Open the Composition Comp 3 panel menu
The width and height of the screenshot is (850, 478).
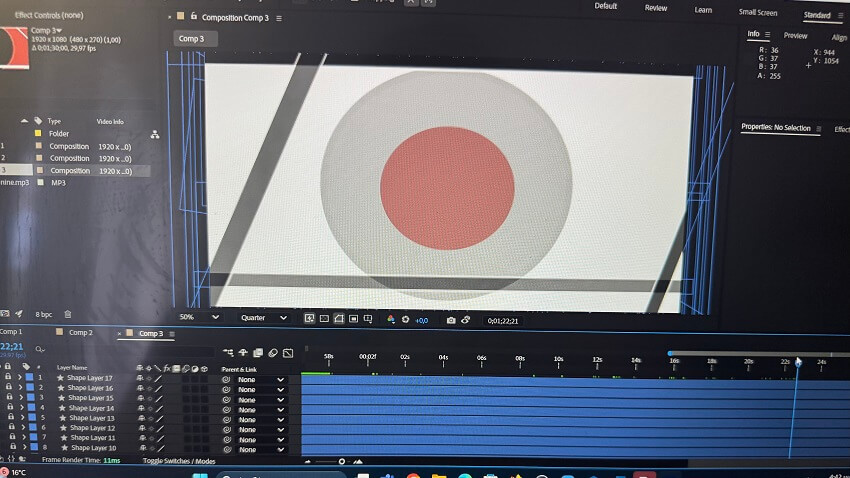pyautogui.click(x=279, y=18)
